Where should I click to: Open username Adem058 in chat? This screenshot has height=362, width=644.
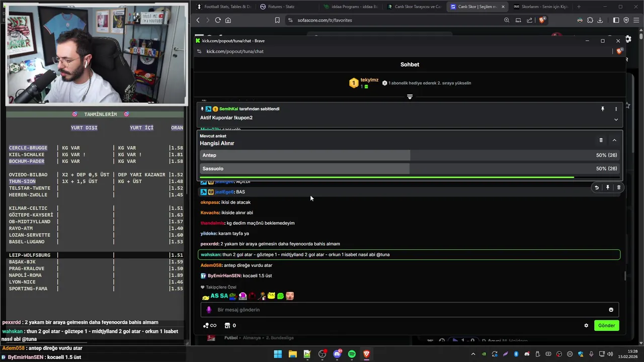coord(211,265)
